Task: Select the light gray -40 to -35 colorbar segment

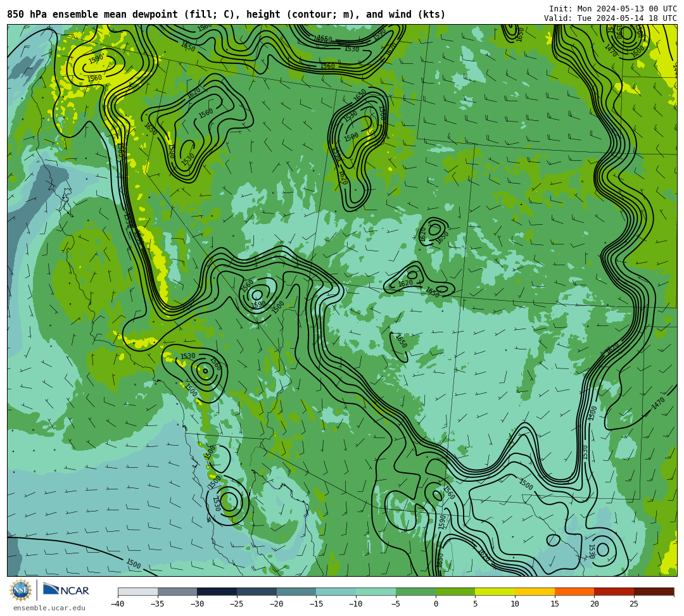Action: [x=138, y=591]
